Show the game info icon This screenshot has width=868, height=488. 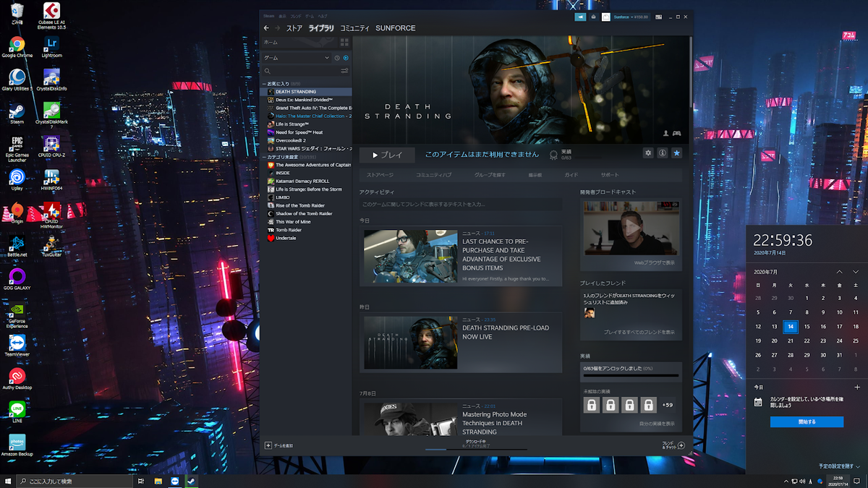click(x=662, y=153)
